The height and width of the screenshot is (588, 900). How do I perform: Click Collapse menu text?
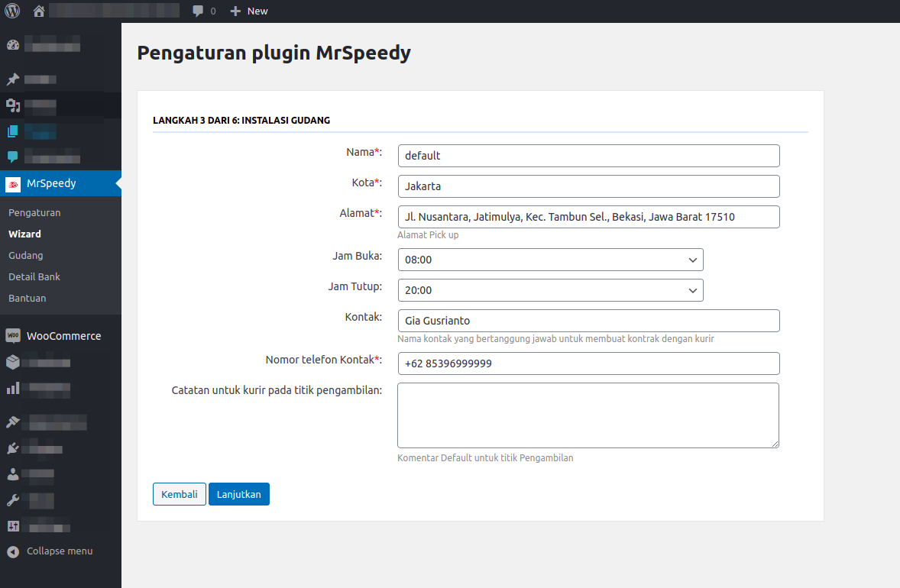(60, 551)
